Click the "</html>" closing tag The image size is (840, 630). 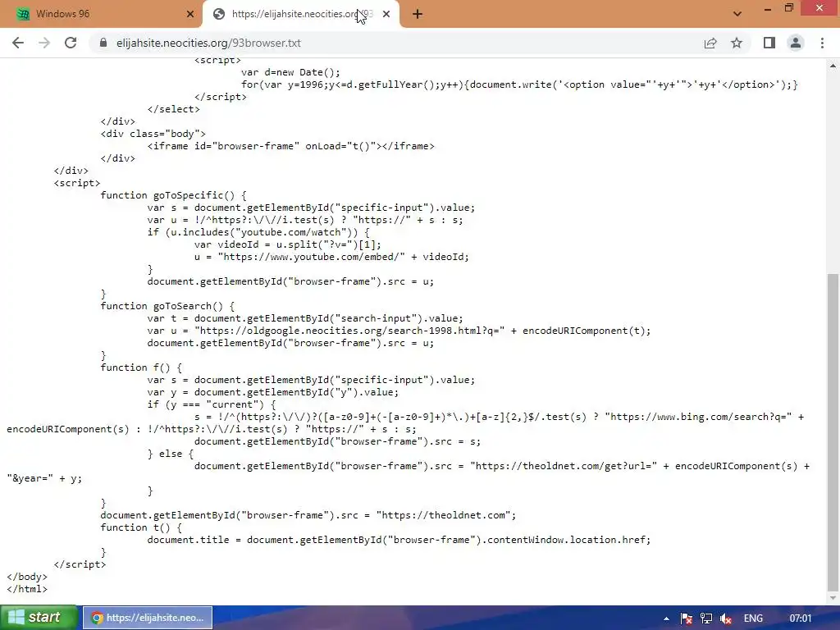tap(27, 589)
